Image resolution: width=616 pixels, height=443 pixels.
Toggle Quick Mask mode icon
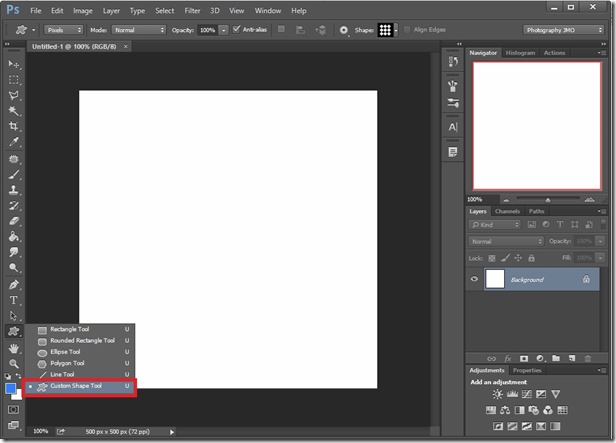coord(13,410)
